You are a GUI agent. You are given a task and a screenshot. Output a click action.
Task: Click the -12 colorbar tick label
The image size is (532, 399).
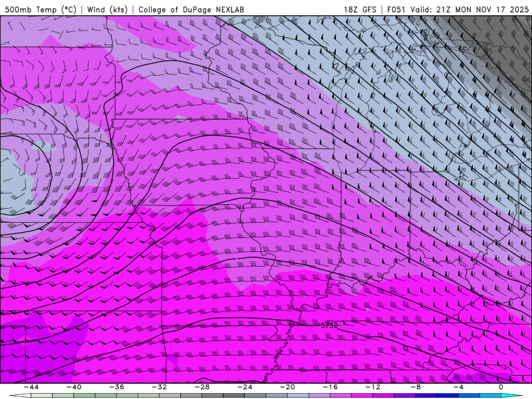(373, 387)
